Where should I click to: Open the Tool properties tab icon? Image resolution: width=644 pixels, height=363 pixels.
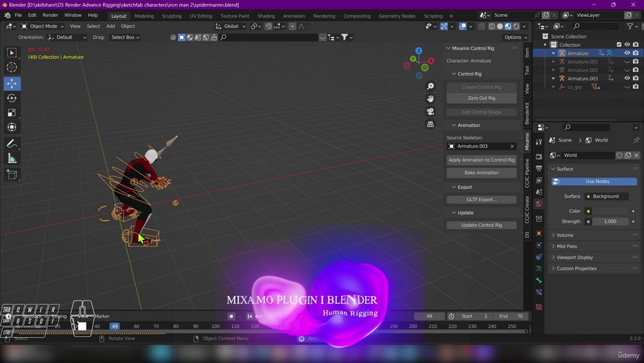tap(539, 141)
